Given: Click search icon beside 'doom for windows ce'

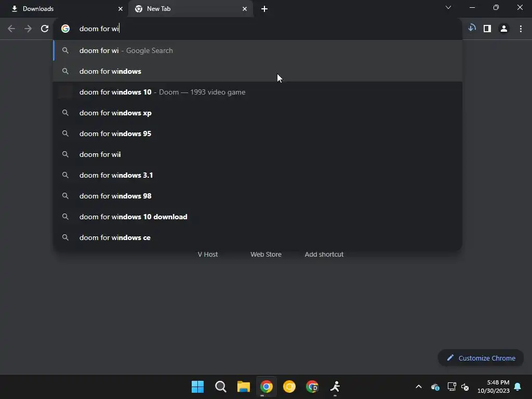Looking at the screenshot, I should pos(65,237).
